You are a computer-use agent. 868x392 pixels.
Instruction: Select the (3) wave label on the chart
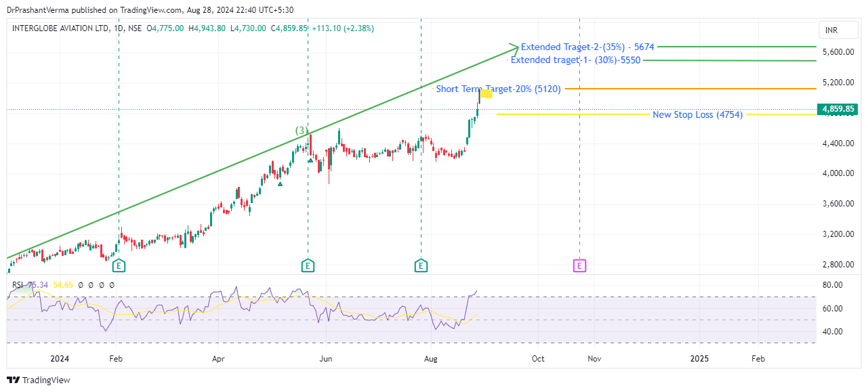coord(302,131)
